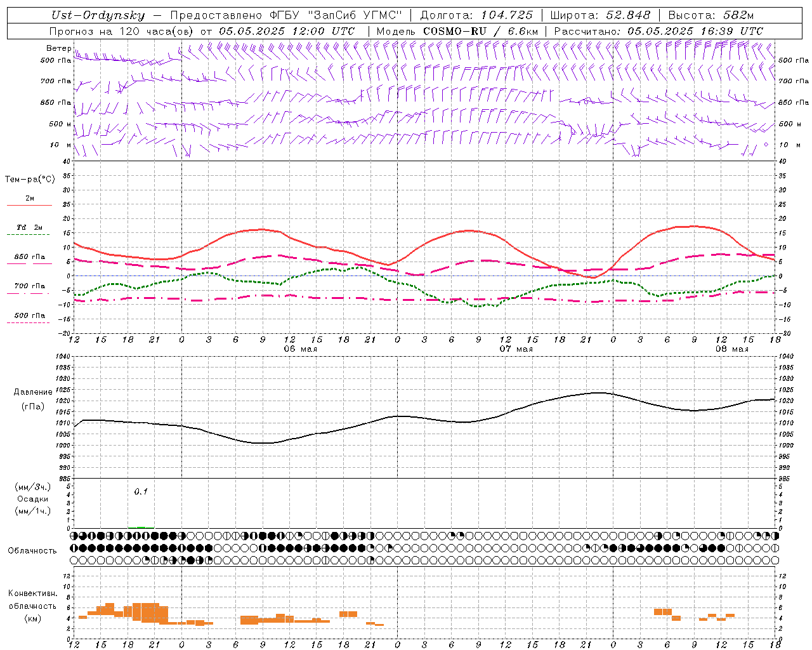Click the Модель COSMO-RU / 6.6км label
The image size is (812, 650).
[x=457, y=30]
